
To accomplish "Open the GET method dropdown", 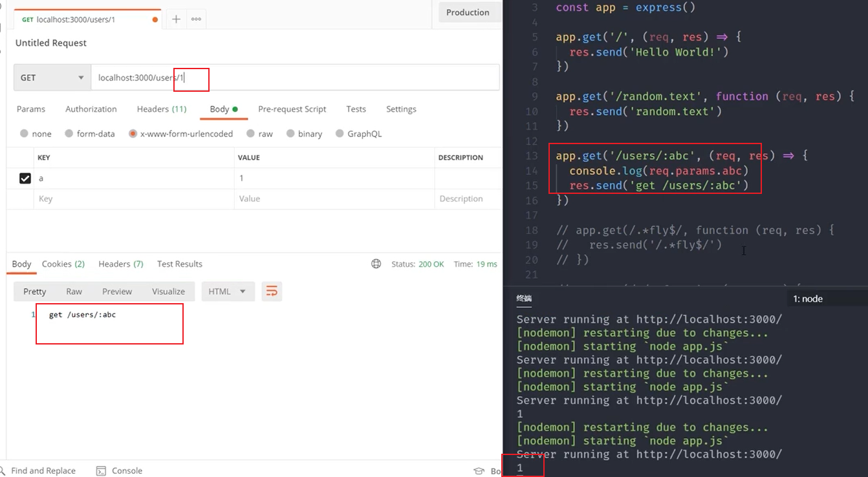I will tap(52, 78).
